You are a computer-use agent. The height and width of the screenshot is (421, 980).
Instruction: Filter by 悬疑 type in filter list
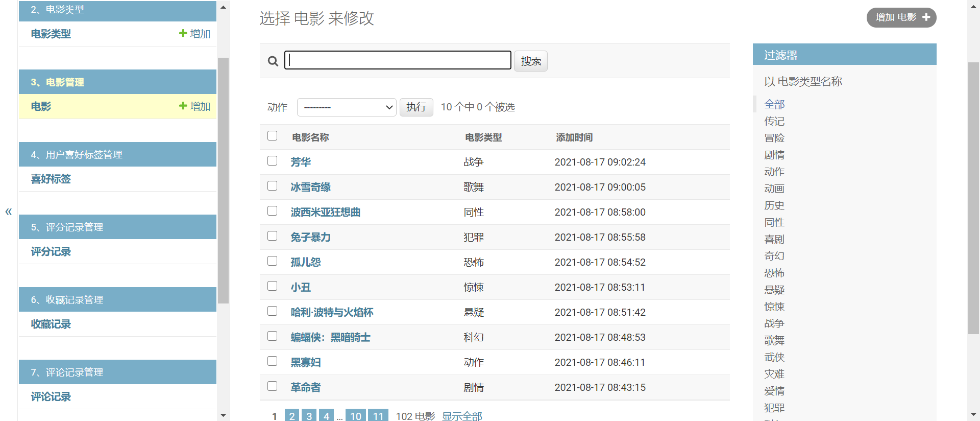pyautogui.click(x=774, y=290)
